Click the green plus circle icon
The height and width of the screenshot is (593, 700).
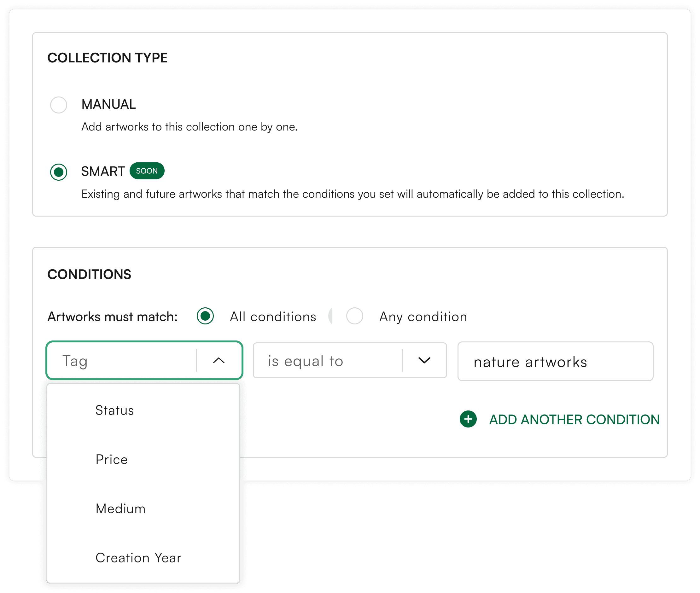click(468, 419)
